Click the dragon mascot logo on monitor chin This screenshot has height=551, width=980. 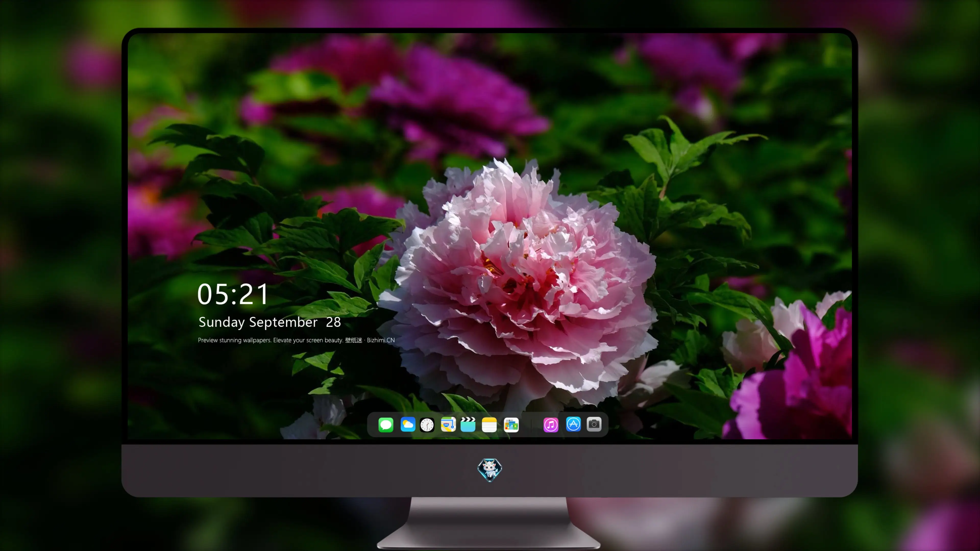[490, 470]
